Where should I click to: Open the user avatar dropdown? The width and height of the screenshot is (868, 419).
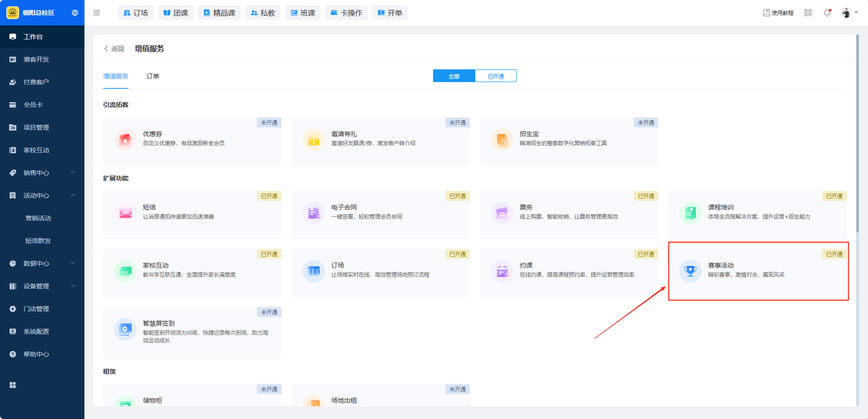pyautogui.click(x=849, y=13)
